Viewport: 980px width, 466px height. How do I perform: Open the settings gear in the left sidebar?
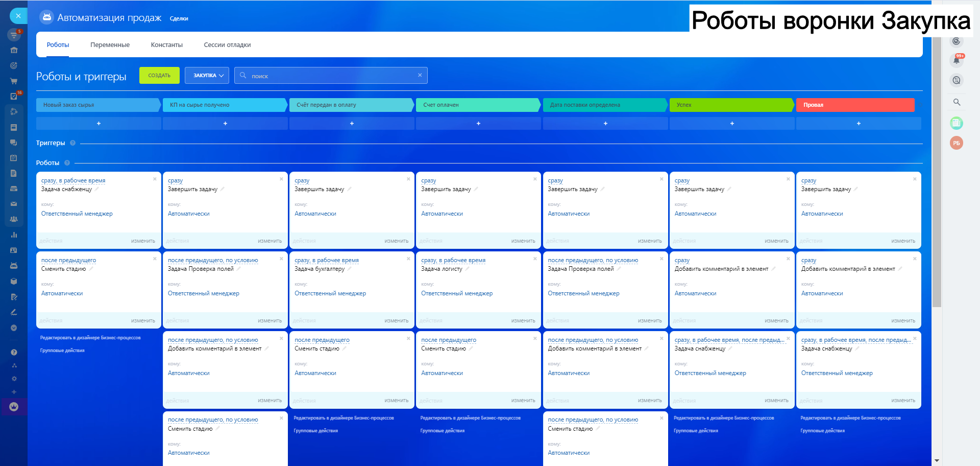point(14,379)
